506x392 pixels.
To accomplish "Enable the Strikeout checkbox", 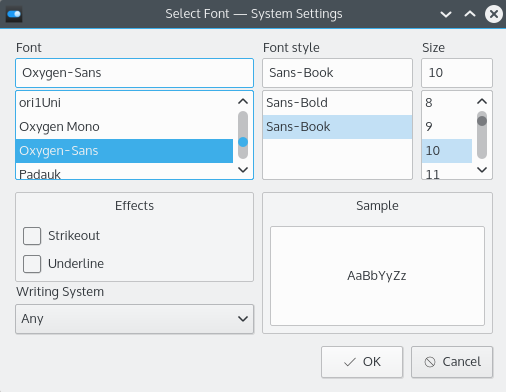I will click(x=32, y=236).
